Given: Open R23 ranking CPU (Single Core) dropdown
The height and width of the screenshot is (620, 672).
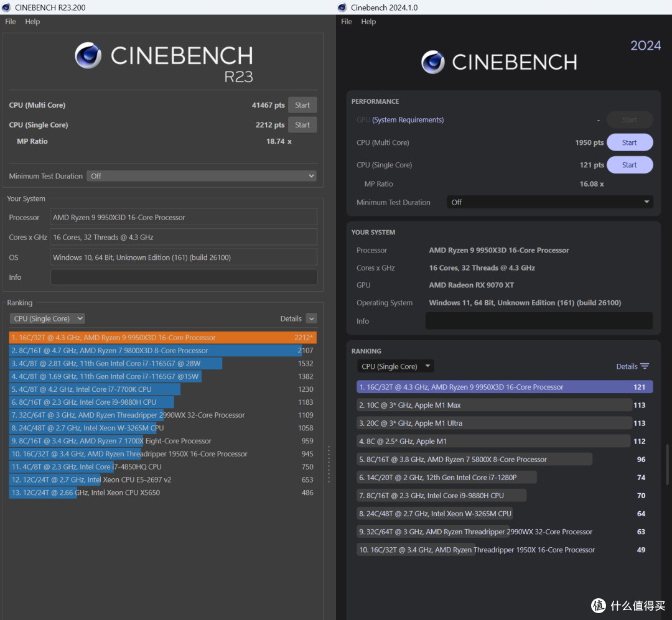Looking at the screenshot, I should tap(47, 318).
